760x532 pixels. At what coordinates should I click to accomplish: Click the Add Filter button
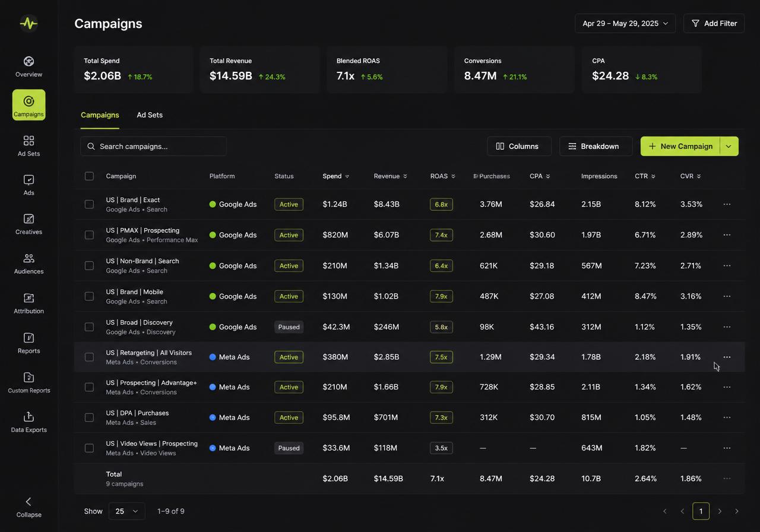(x=714, y=23)
